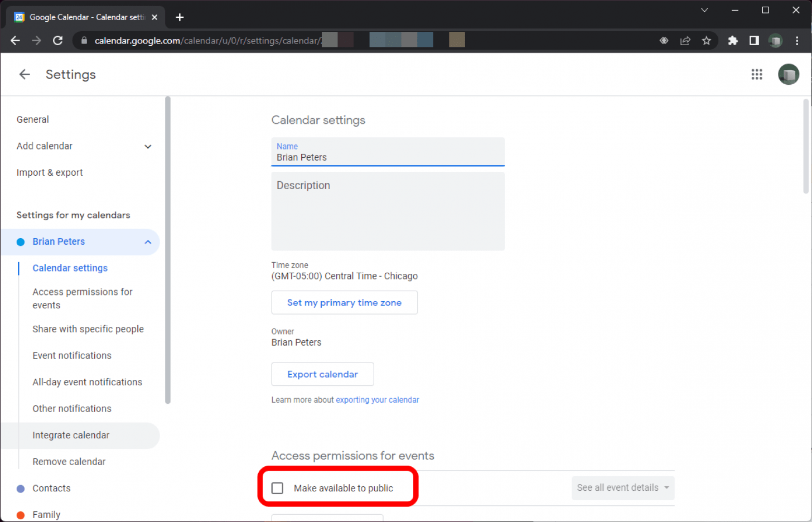Viewport: 812px width, 522px height.
Task: Toggle the browser side panel icon
Action: click(x=754, y=40)
